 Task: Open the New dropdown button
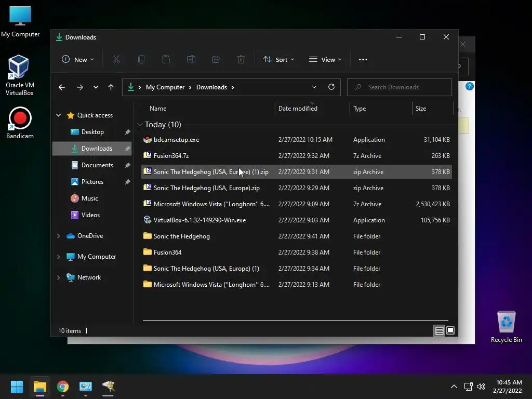[x=78, y=59]
